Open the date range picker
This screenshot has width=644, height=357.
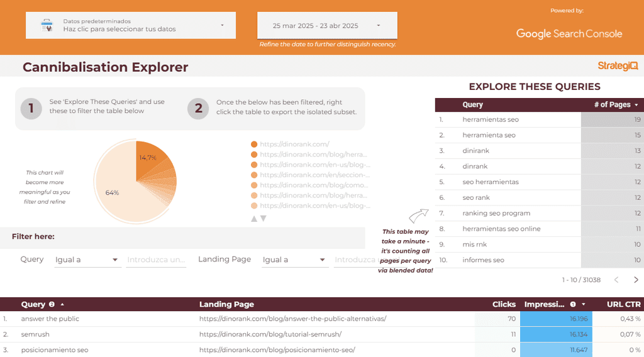pyautogui.click(x=327, y=25)
